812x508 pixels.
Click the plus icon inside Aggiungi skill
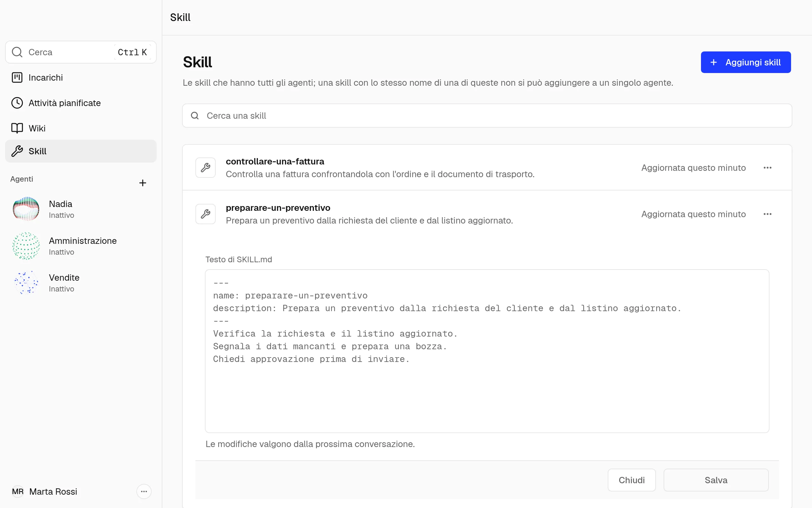coord(714,62)
